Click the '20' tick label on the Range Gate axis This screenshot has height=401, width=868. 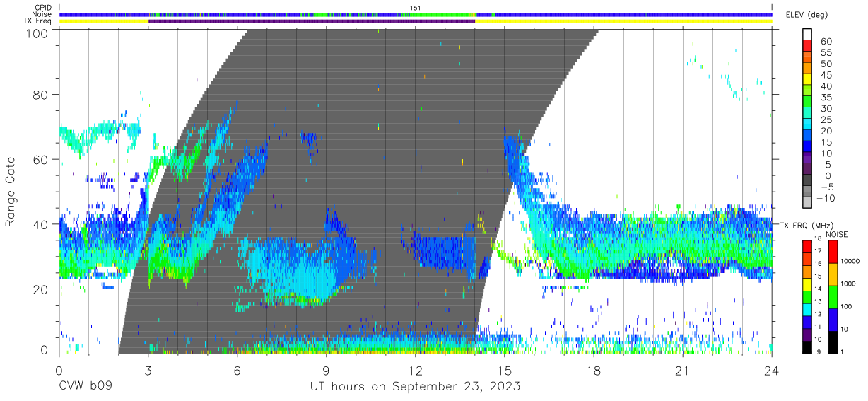(42, 289)
